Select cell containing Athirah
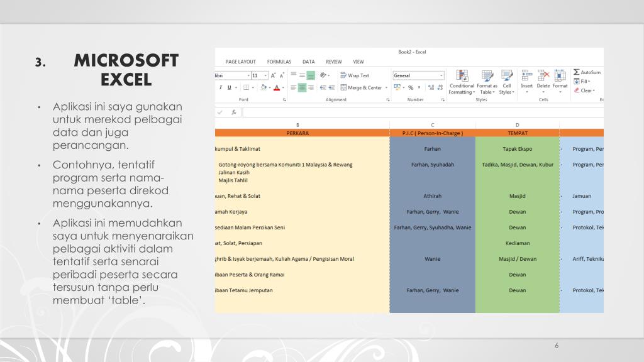 433,196
